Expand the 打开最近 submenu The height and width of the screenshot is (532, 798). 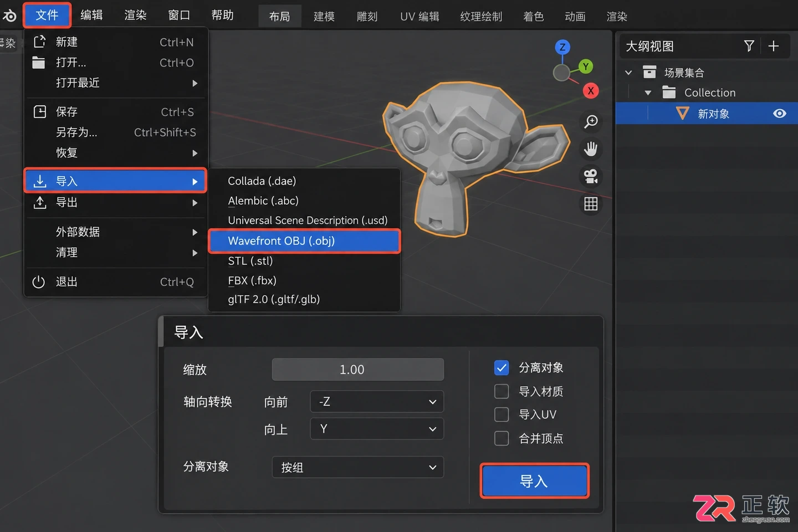[x=115, y=83]
